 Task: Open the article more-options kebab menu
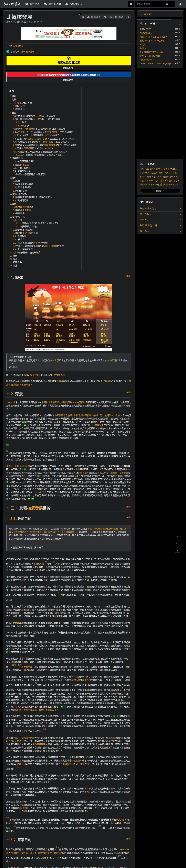tap(128, 16)
